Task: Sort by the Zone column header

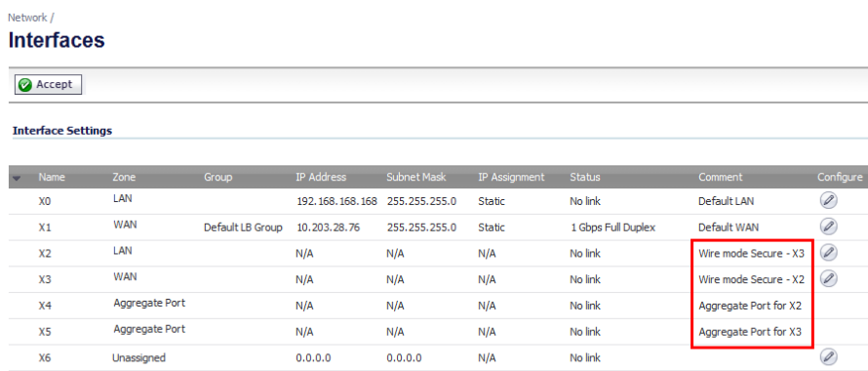Action: 124,178
